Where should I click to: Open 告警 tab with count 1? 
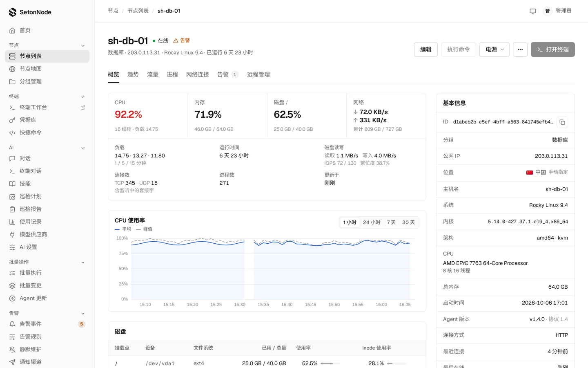[x=228, y=74]
